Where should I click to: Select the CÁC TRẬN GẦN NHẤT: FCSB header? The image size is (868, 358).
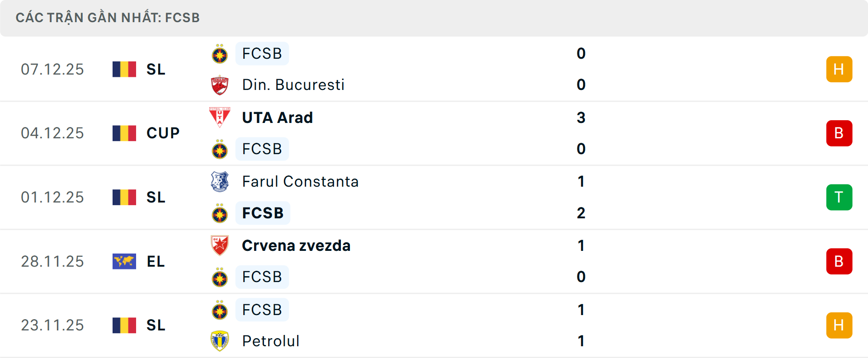pyautogui.click(x=108, y=18)
